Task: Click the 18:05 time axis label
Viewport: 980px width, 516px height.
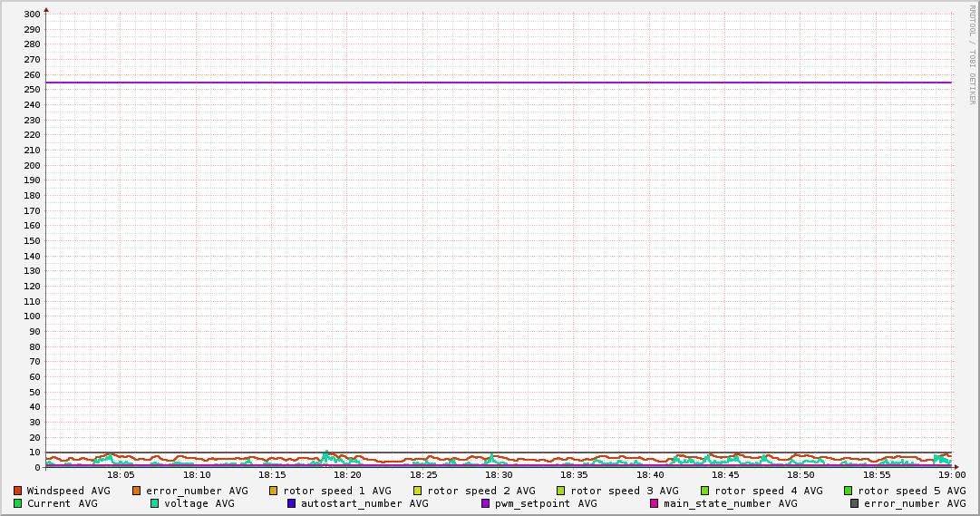Action: click(x=121, y=474)
